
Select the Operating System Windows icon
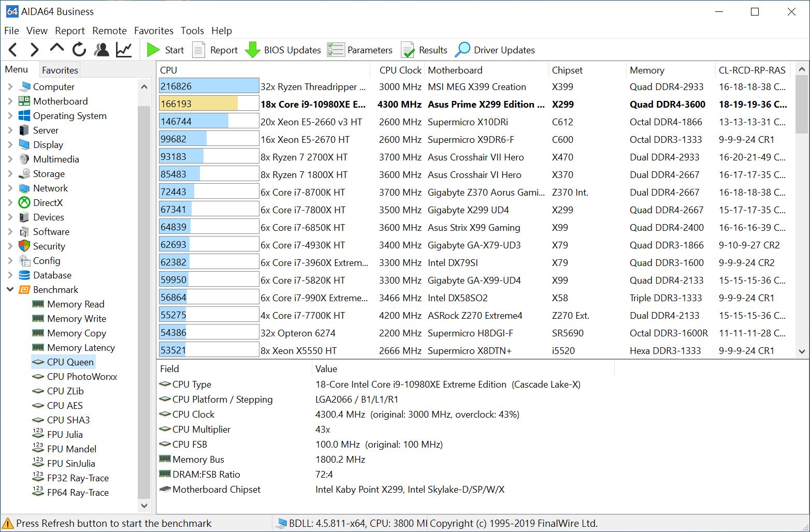coord(24,115)
